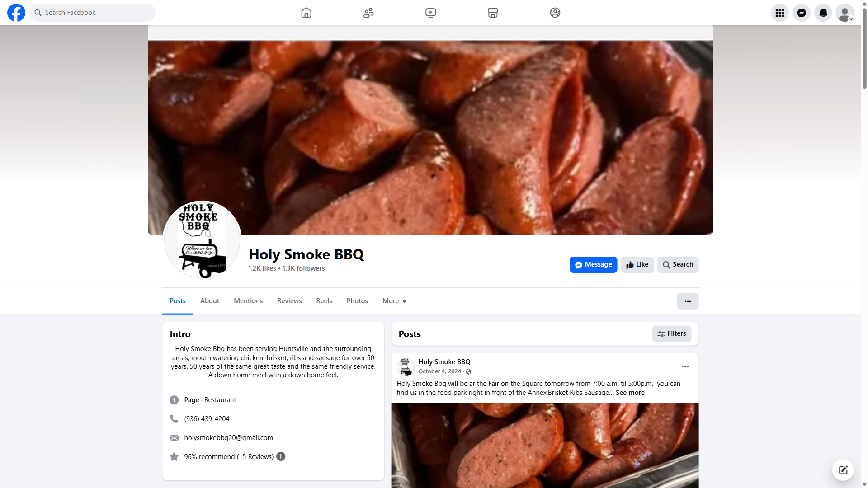Click the Facebook logo
868x488 pixels.
[16, 13]
